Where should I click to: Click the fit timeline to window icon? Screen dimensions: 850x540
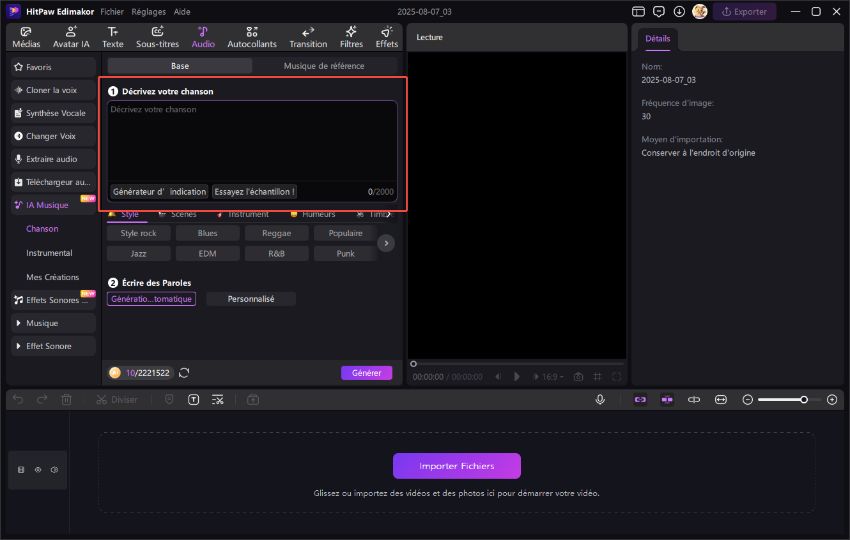click(x=720, y=400)
